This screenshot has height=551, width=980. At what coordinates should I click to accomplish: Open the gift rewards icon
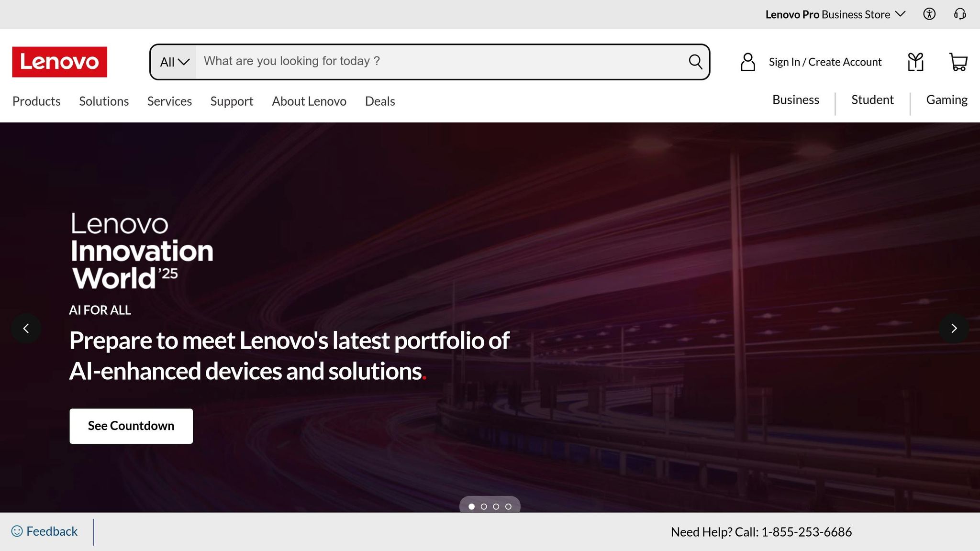915,62
